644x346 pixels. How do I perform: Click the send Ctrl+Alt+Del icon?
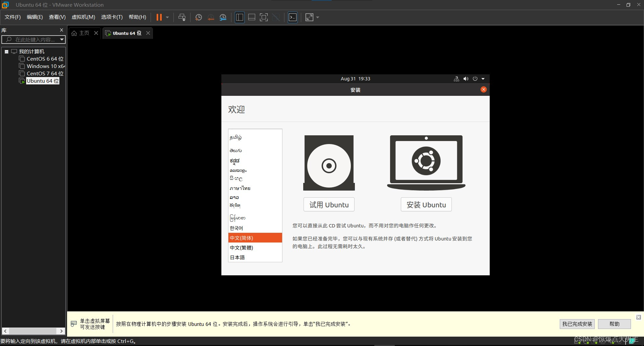point(182,17)
